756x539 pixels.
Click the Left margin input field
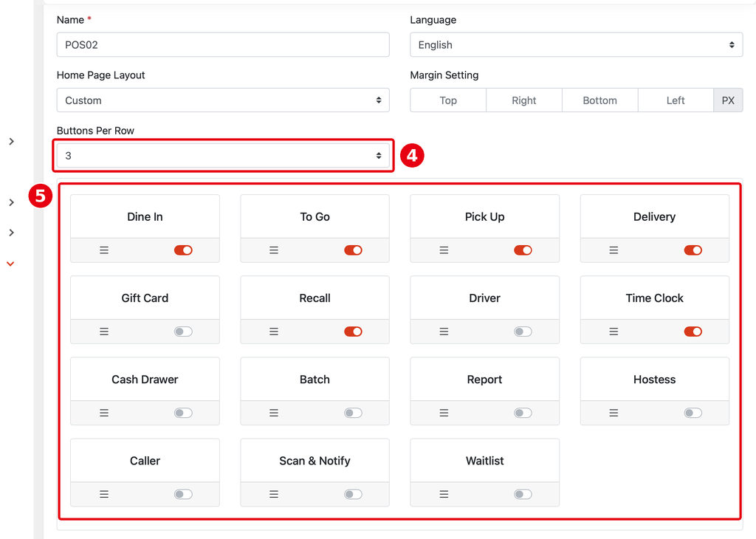click(x=676, y=100)
